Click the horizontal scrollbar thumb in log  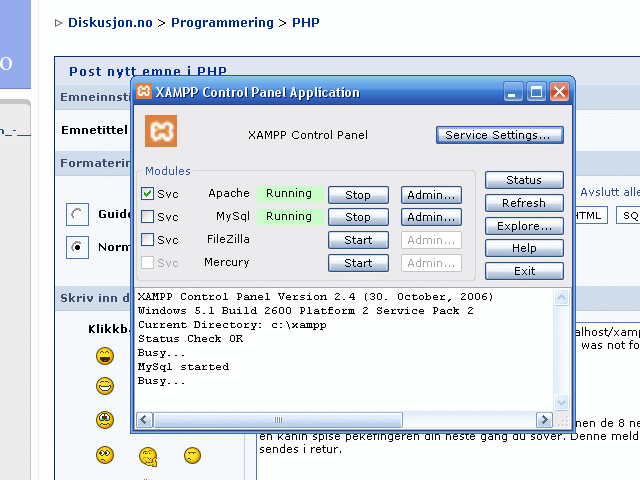[x=278, y=420]
